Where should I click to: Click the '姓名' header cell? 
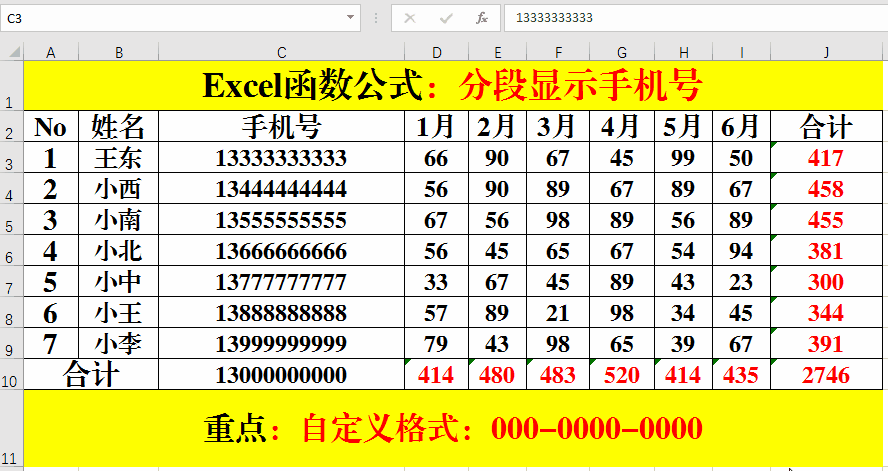point(119,126)
